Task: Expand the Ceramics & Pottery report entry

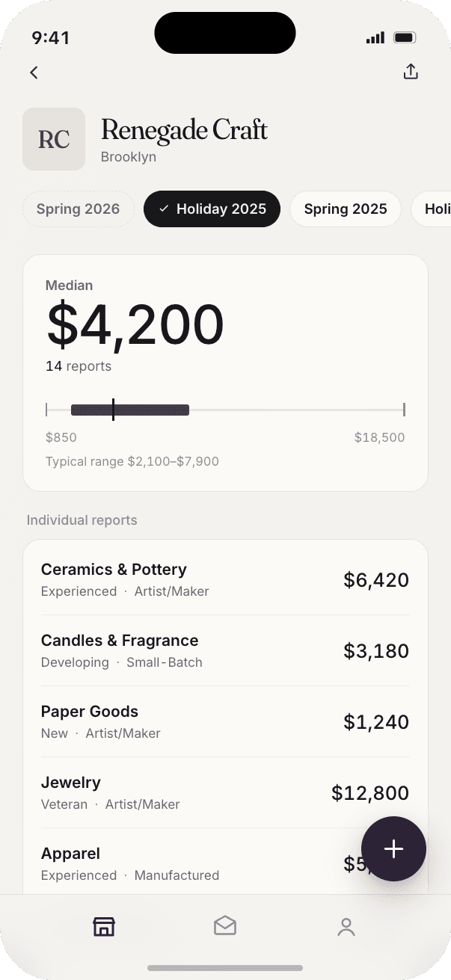Action: click(x=225, y=579)
